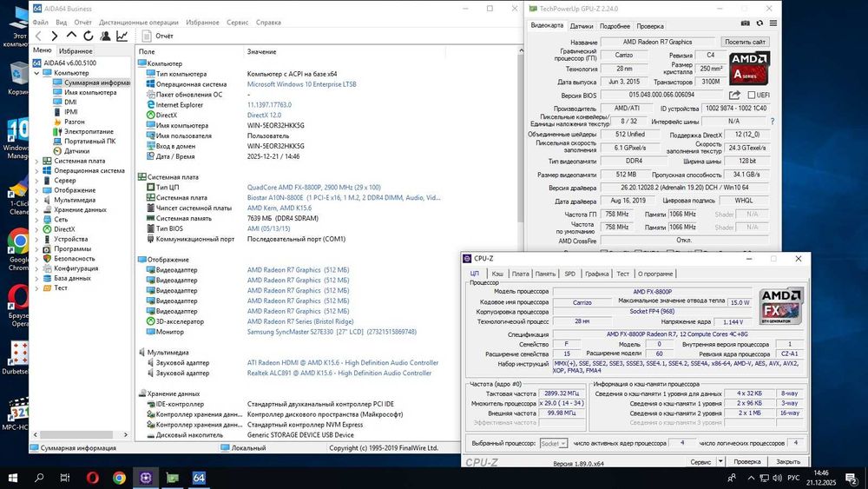Select DMI tree item
This screenshot has height=489, width=868.
(x=70, y=102)
